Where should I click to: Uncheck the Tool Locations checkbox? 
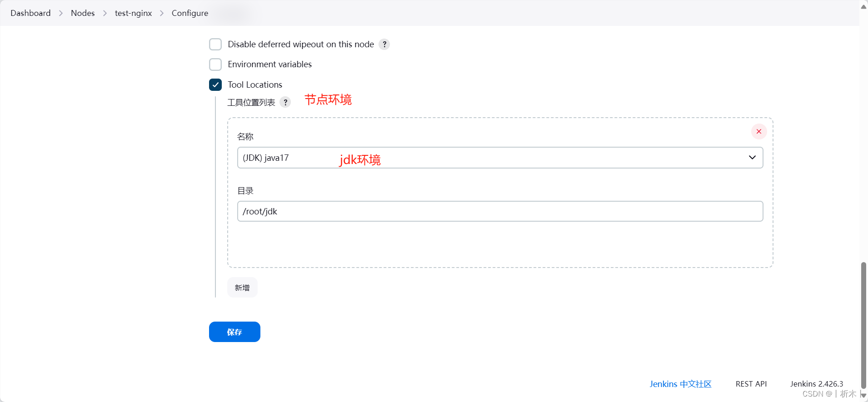pos(215,85)
